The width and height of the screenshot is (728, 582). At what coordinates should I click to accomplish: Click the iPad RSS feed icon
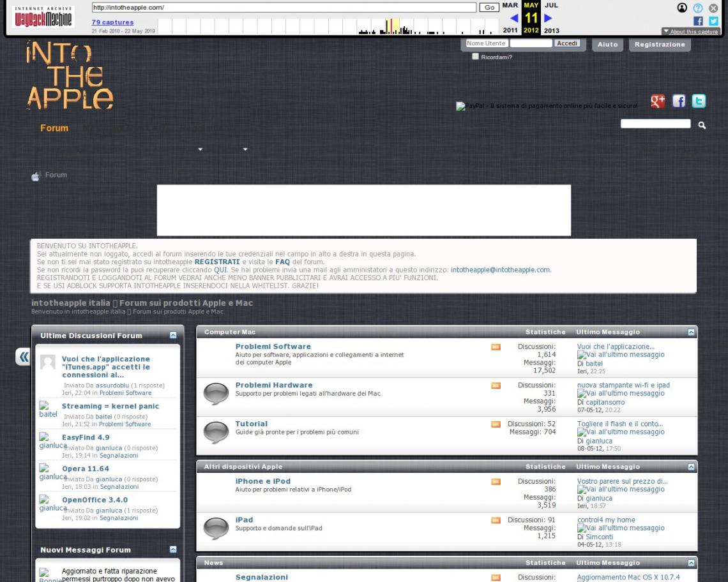pos(496,520)
